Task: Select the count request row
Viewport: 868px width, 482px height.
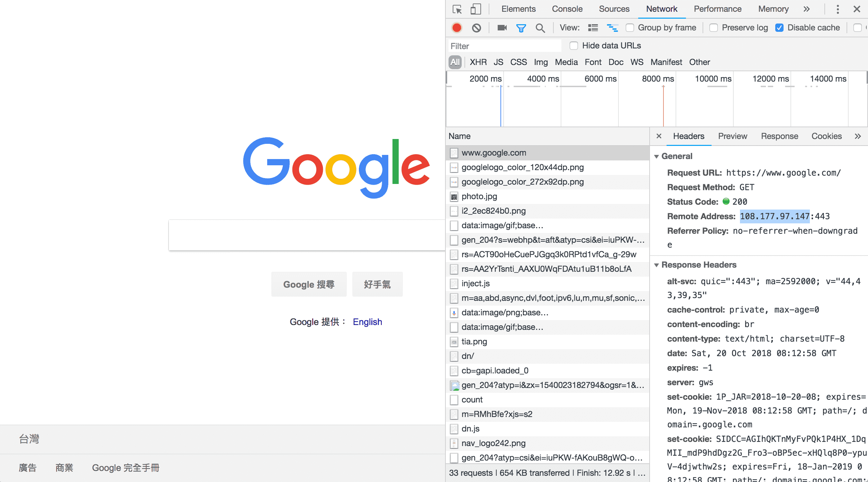Action: [548, 400]
